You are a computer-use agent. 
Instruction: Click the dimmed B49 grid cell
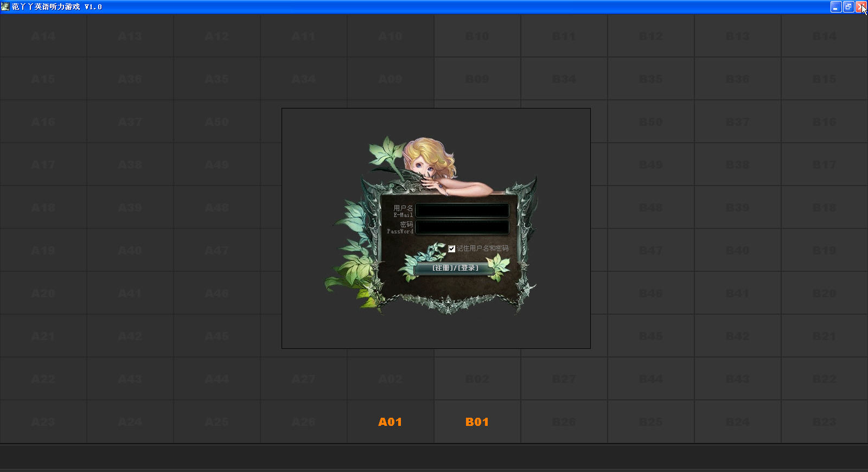tap(651, 164)
